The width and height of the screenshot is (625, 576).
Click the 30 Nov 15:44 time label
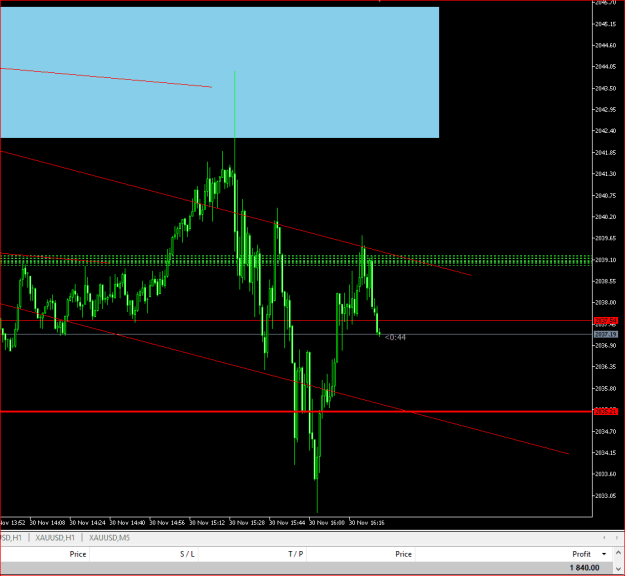click(287, 523)
